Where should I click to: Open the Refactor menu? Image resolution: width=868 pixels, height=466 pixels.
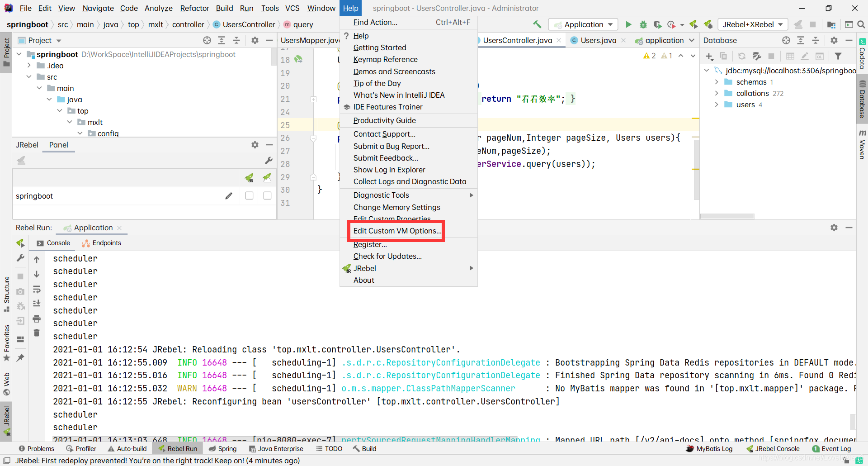pyautogui.click(x=194, y=8)
